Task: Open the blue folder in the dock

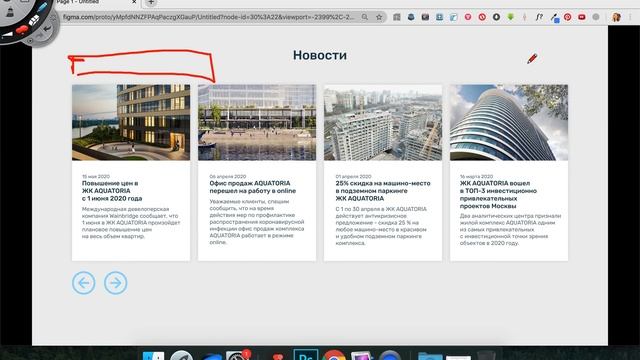Action: pos(430,356)
